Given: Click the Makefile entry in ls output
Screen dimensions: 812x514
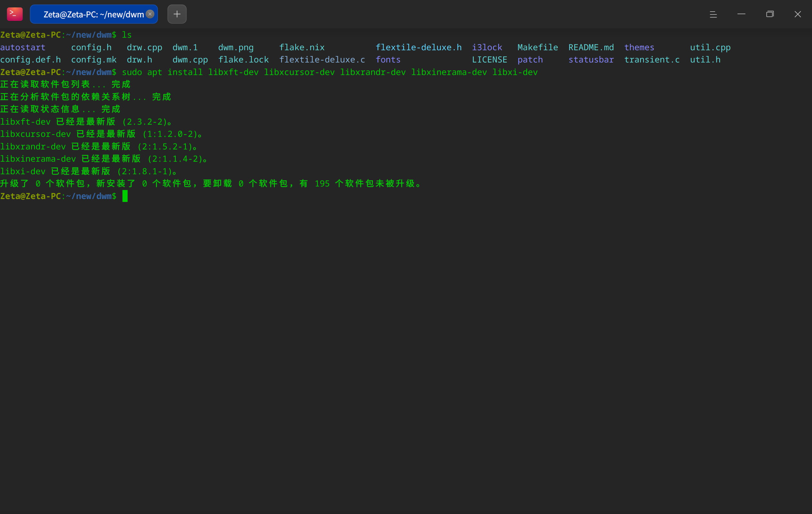Looking at the screenshot, I should pos(537,47).
